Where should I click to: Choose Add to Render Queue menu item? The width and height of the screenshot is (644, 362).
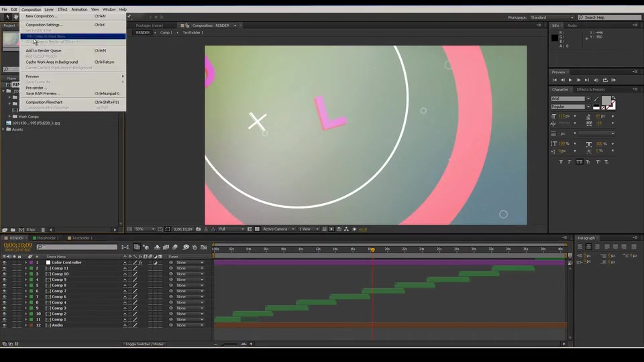pos(44,50)
